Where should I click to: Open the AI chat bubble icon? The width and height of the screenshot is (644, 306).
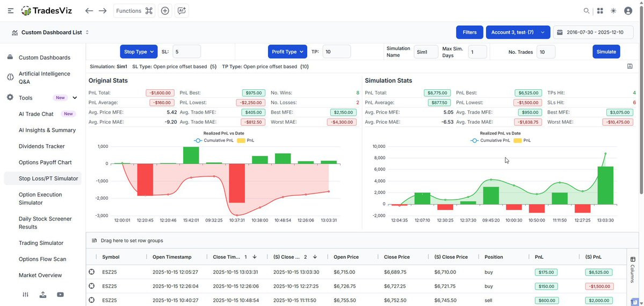click(182, 11)
